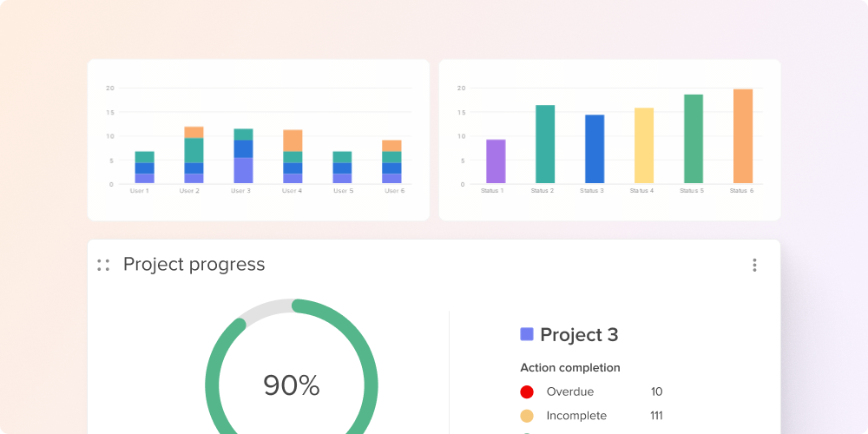Click the purple Status 1 bar
Viewport: 868px width, 434px height.
coord(496,161)
